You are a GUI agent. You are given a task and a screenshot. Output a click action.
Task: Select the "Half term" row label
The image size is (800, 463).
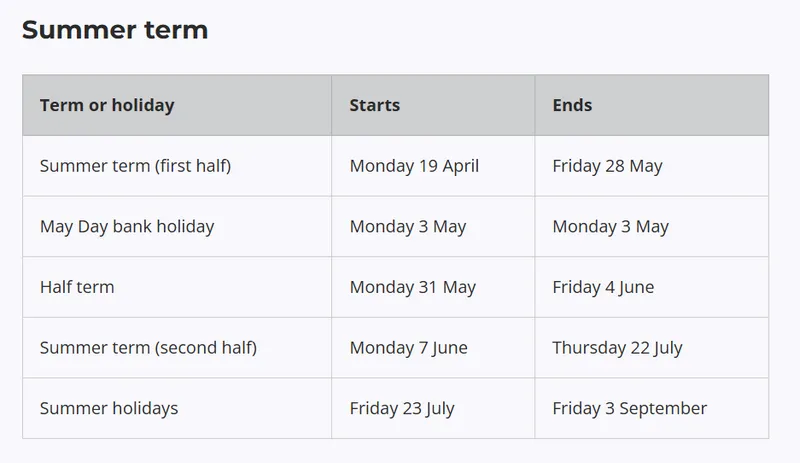(x=77, y=287)
